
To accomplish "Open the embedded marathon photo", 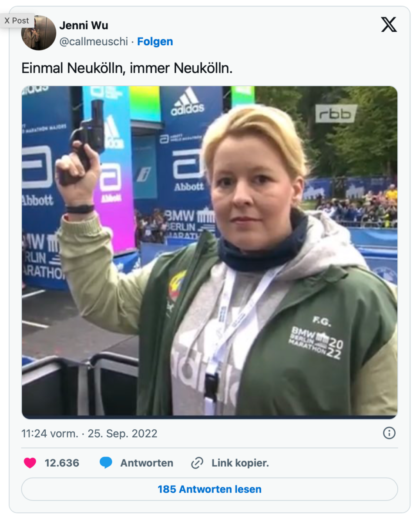I will (209, 252).
